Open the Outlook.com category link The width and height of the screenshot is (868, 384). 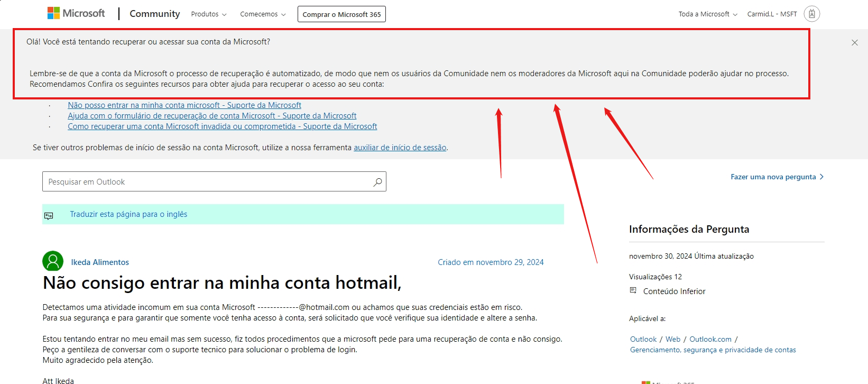pos(710,339)
